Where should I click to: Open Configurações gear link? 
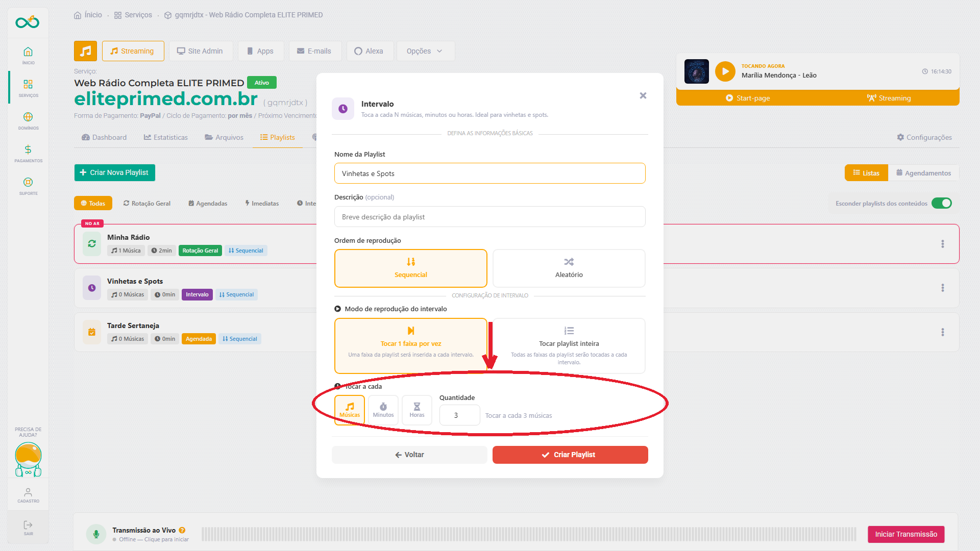(x=924, y=137)
